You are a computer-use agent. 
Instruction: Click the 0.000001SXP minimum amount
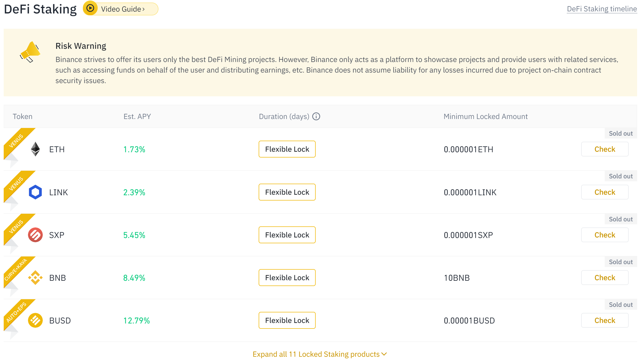(x=468, y=235)
